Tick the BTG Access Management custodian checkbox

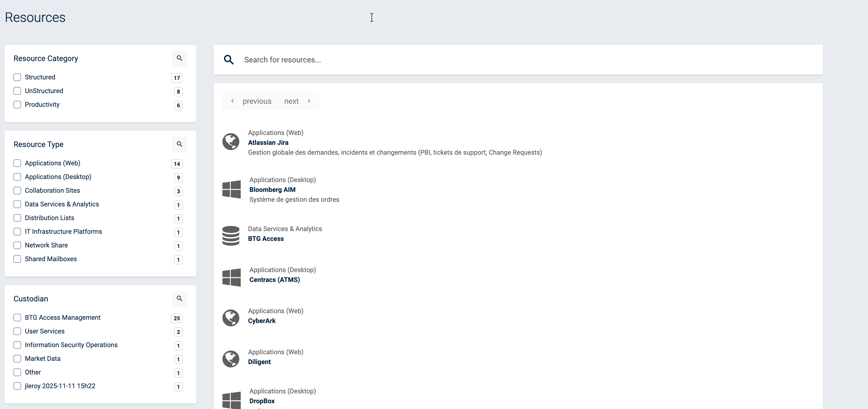[17, 318]
